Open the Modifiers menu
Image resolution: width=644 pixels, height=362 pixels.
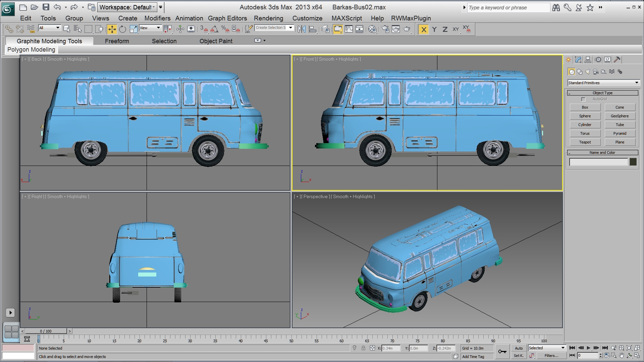[157, 18]
